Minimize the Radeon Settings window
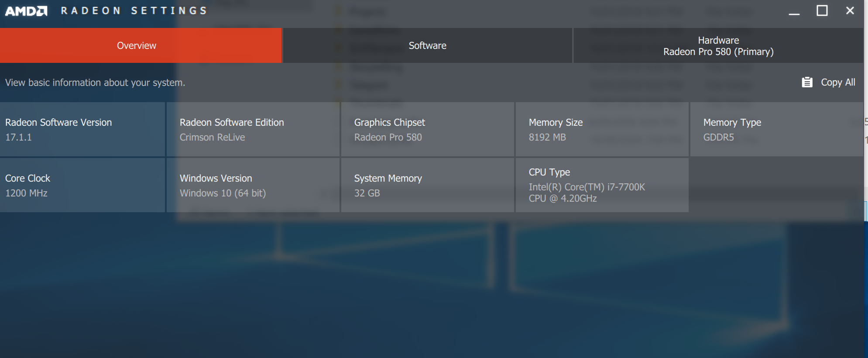The height and width of the screenshot is (358, 868). [x=794, y=11]
